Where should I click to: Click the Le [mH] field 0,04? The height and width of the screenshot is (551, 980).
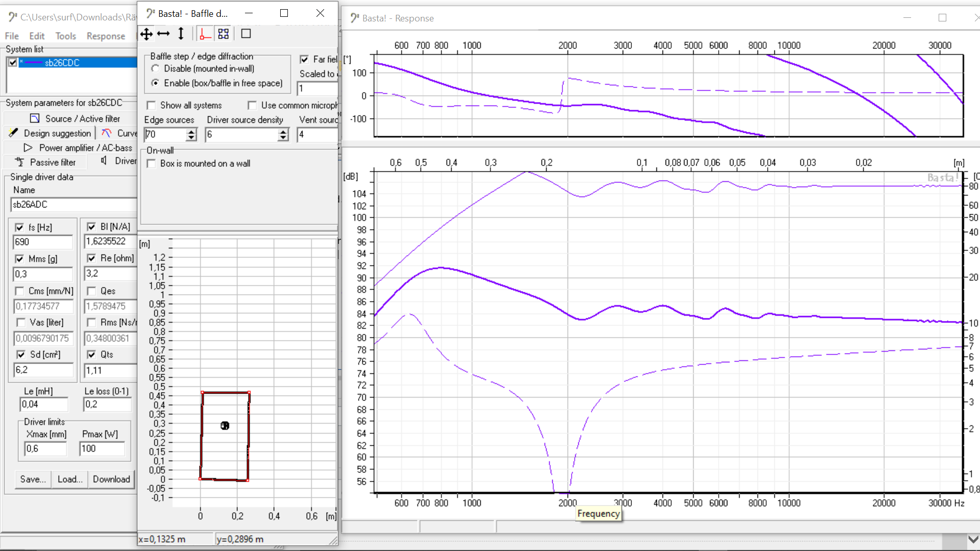click(x=44, y=404)
